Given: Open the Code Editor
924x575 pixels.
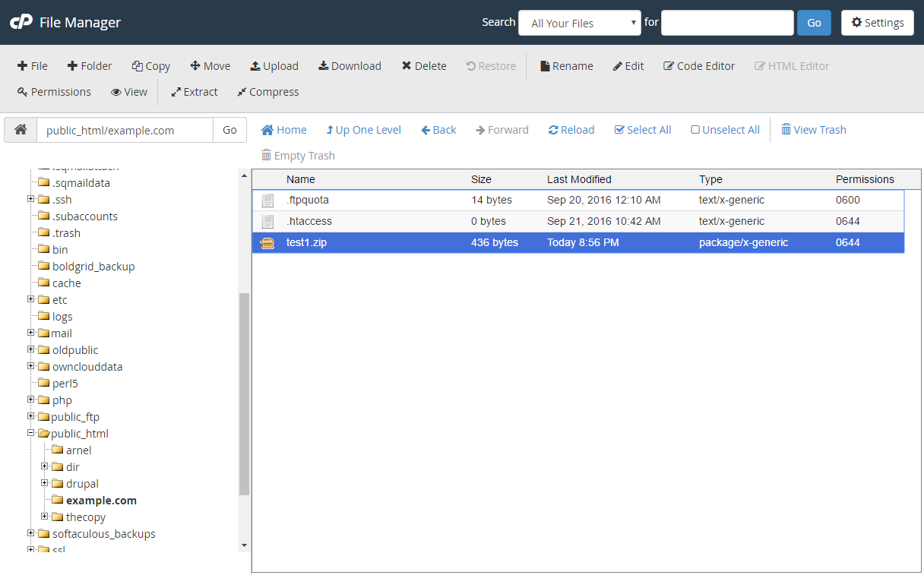Looking at the screenshot, I should tap(699, 66).
